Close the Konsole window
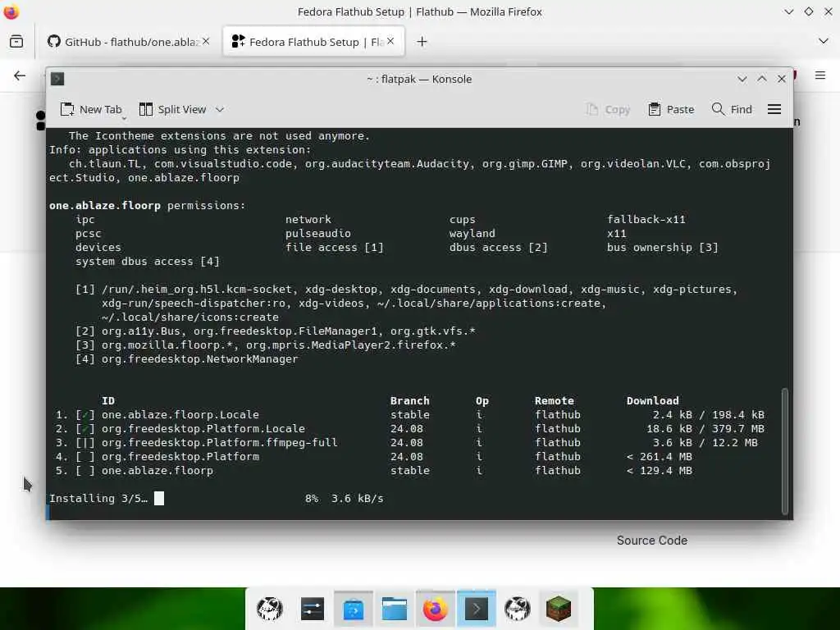Viewport: 840px width, 630px height. point(782,79)
